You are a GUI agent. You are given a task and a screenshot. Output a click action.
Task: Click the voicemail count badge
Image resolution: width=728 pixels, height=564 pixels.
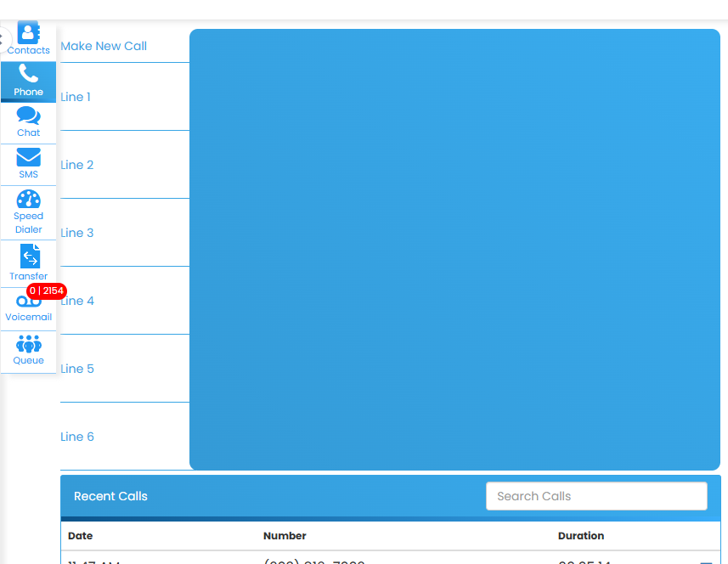click(x=48, y=290)
